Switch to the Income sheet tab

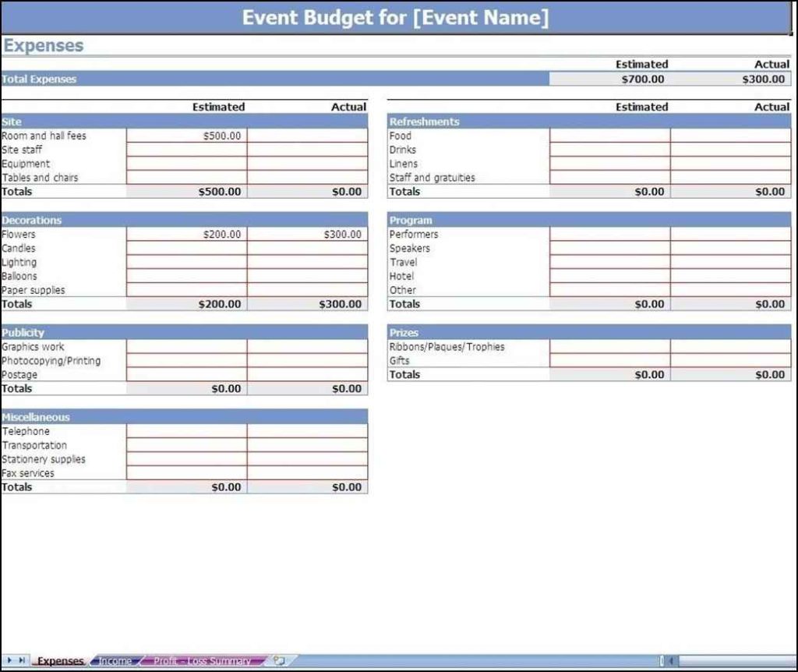tap(115, 661)
